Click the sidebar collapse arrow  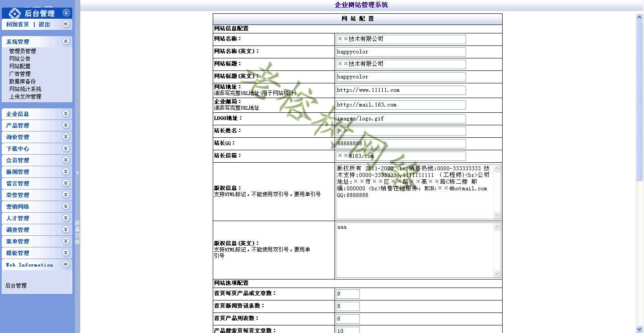(x=77, y=173)
